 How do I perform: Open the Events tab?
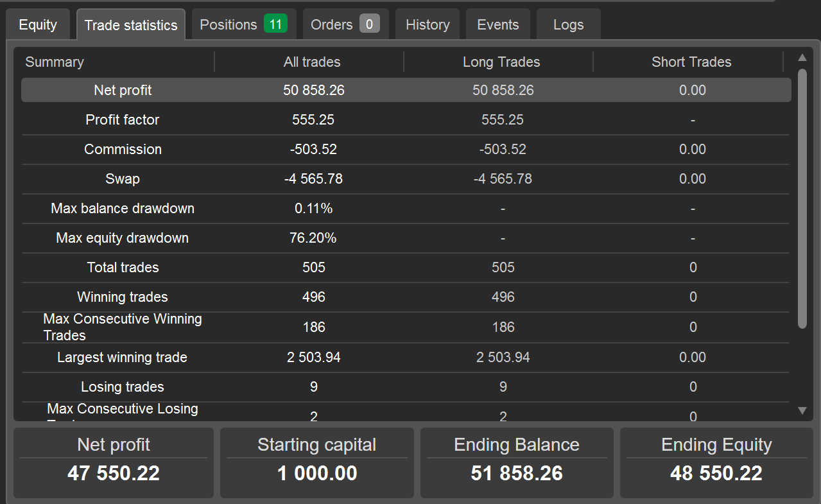[x=497, y=25]
